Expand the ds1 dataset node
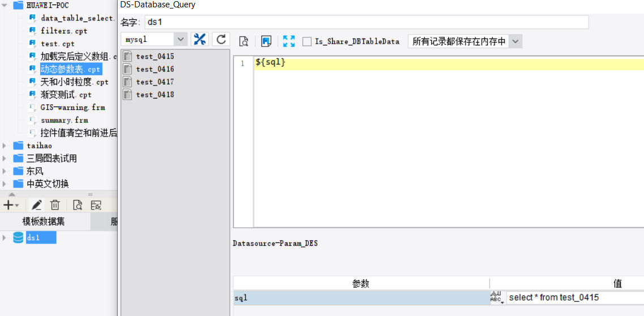 tap(5, 237)
